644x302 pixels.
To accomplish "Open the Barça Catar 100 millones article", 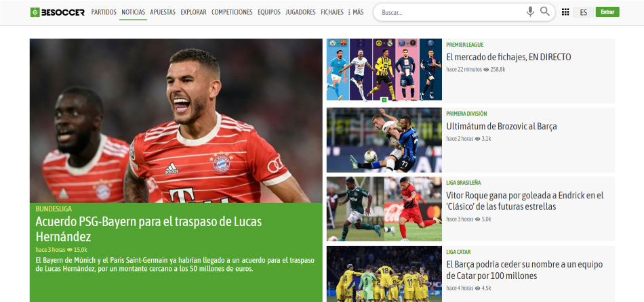I will coord(525,269).
